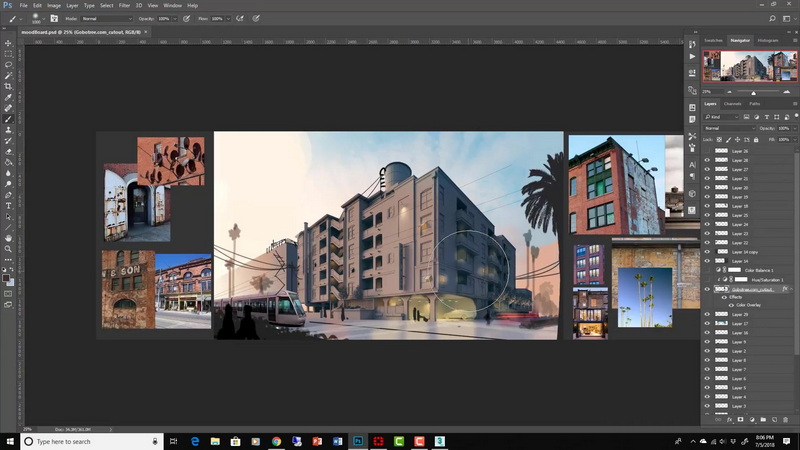The image size is (800, 450).
Task: Switch to the Swatches tab
Action: (x=713, y=40)
